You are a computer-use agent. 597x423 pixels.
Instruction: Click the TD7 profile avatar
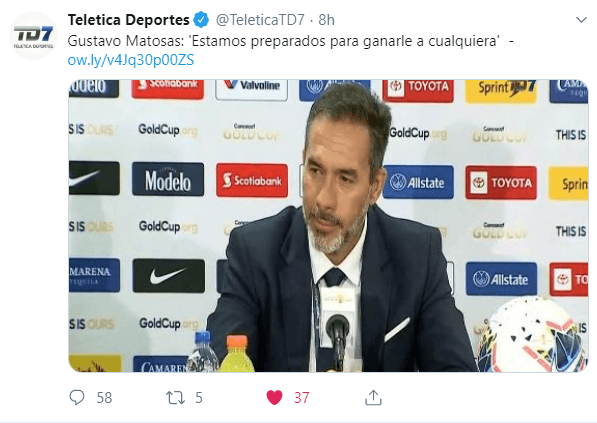point(34,35)
